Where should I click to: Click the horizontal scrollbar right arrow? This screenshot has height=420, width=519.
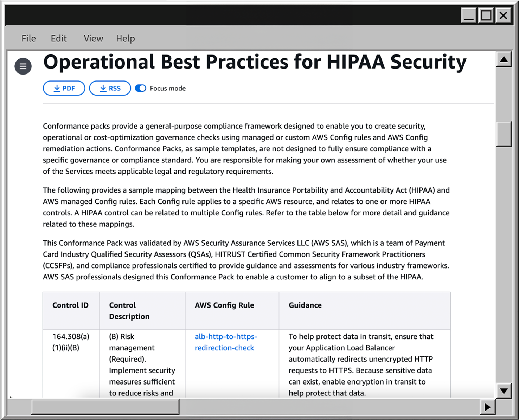click(487, 407)
